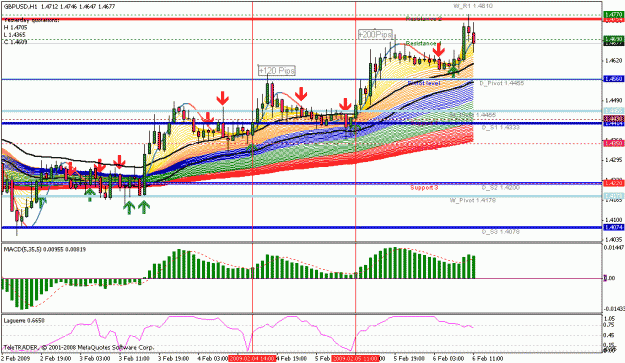Click the "5 Feb 19:00" time axis label
The image size is (625, 363).
point(410,359)
